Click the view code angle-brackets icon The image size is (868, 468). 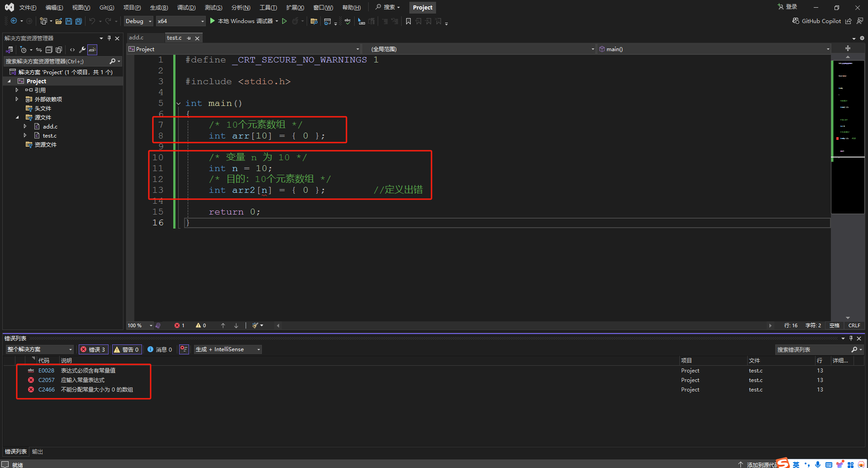click(72, 50)
